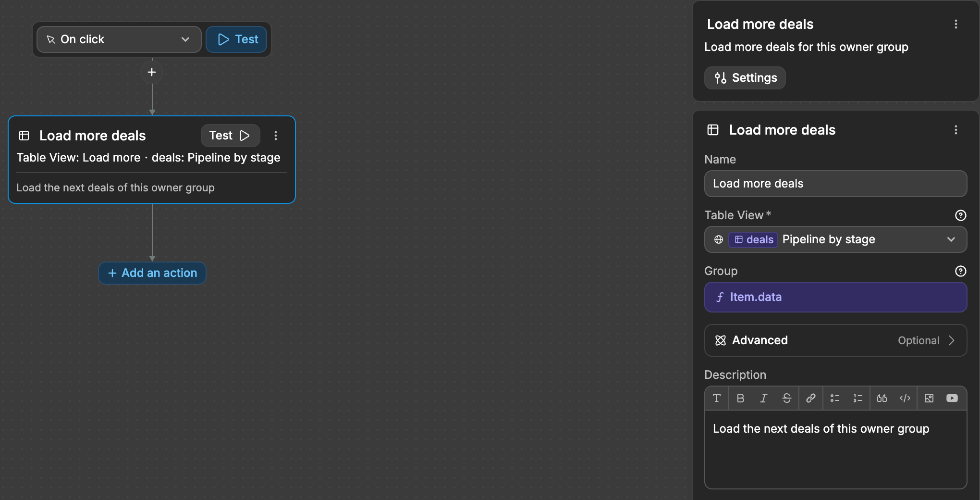Open the On click trigger dropdown
The height and width of the screenshot is (500, 980).
point(119,39)
